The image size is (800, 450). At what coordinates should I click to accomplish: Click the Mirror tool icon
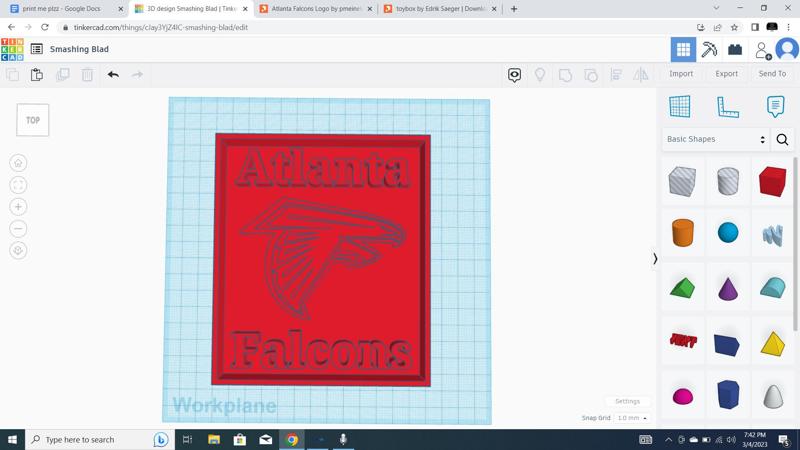click(x=641, y=75)
